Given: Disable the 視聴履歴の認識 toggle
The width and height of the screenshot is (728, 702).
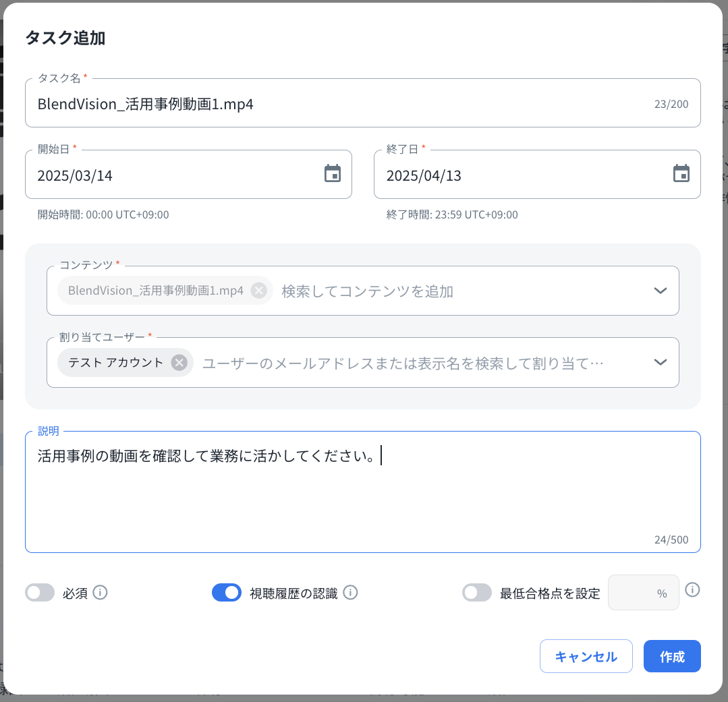Looking at the screenshot, I should [227, 593].
